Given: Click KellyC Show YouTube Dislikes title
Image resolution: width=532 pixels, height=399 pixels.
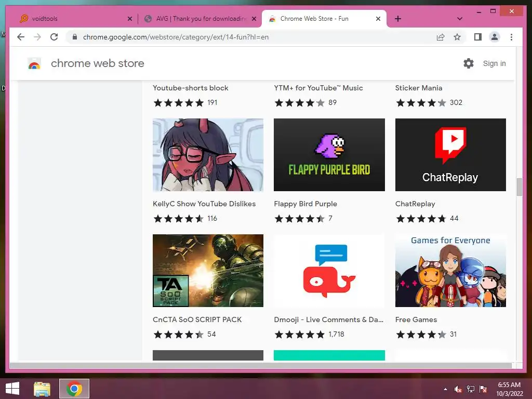Looking at the screenshot, I should click(x=204, y=204).
